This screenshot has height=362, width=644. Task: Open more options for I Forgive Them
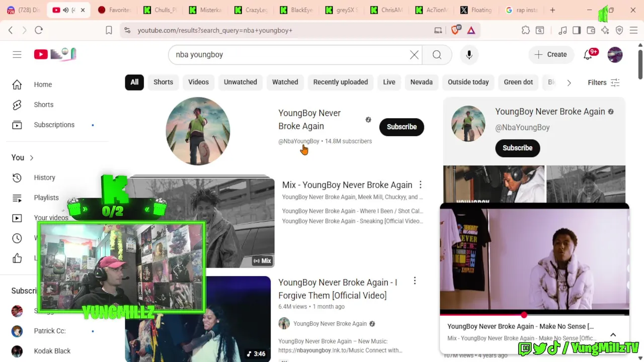coord(415,281)
